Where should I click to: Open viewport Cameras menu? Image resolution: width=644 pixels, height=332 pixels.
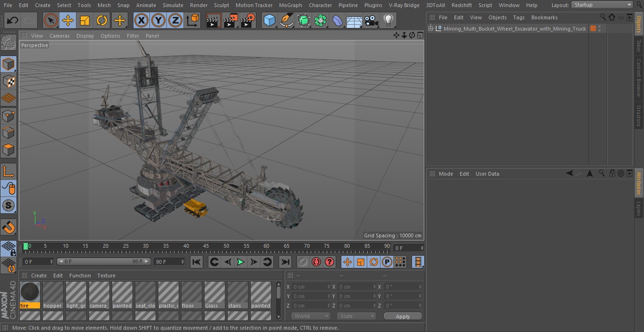point(59,36)
